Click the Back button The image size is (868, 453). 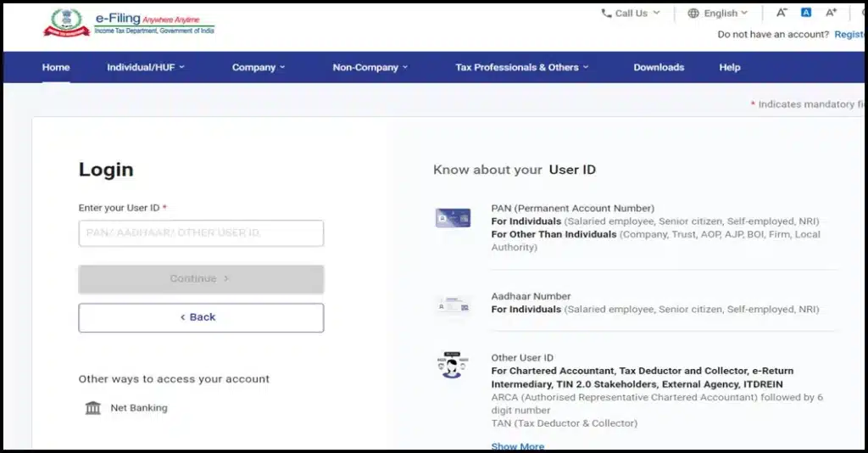[201, 317]
